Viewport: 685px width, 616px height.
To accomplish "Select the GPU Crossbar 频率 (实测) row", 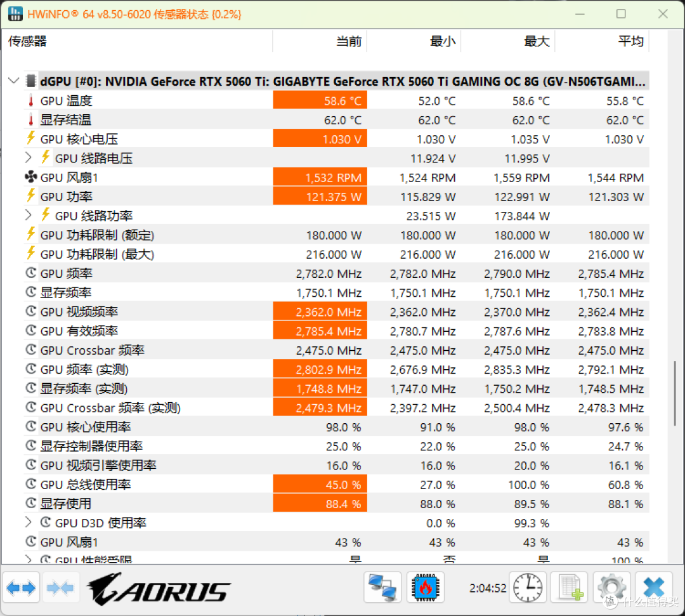I will coord(337,408).
